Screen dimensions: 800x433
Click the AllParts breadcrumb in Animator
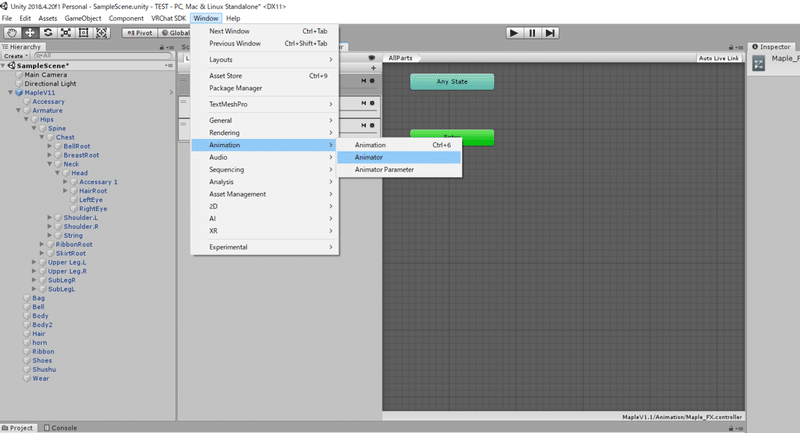(401, 58)
